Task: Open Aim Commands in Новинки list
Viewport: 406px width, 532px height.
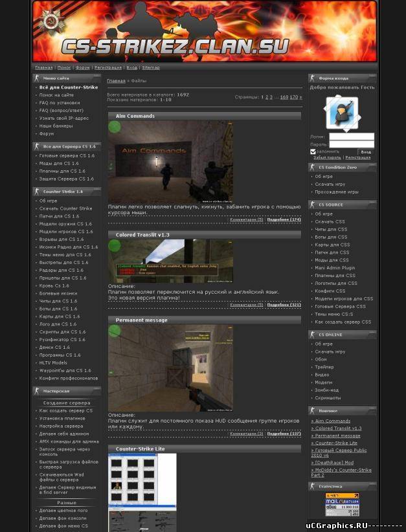Action: pos(331,421)
